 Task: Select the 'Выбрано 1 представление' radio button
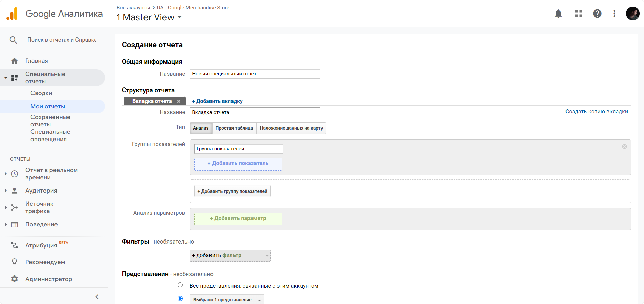tap(180, 298)
